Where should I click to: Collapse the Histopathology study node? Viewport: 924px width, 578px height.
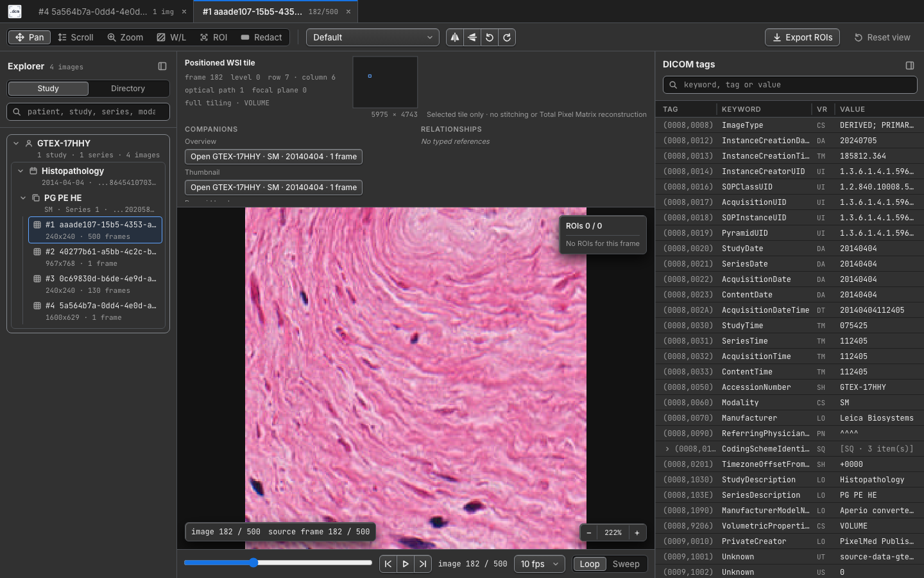[x=21, y=171]
